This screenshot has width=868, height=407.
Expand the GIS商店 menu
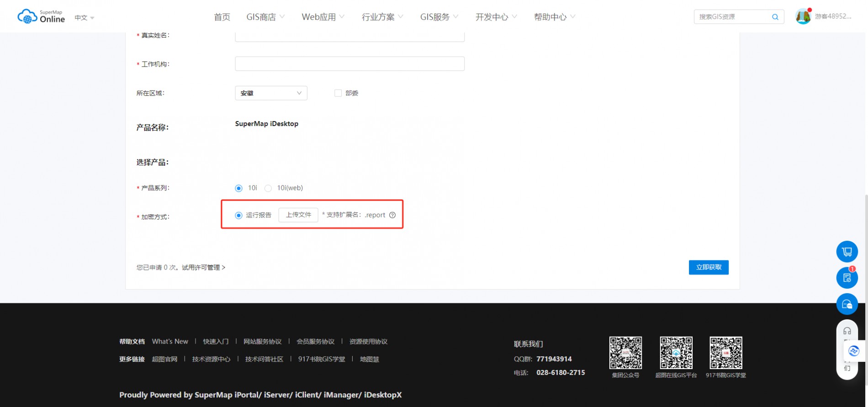[265, 17]
